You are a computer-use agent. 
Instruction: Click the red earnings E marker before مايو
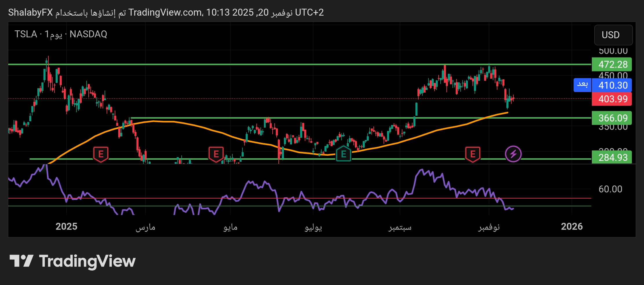click(216, 154)
